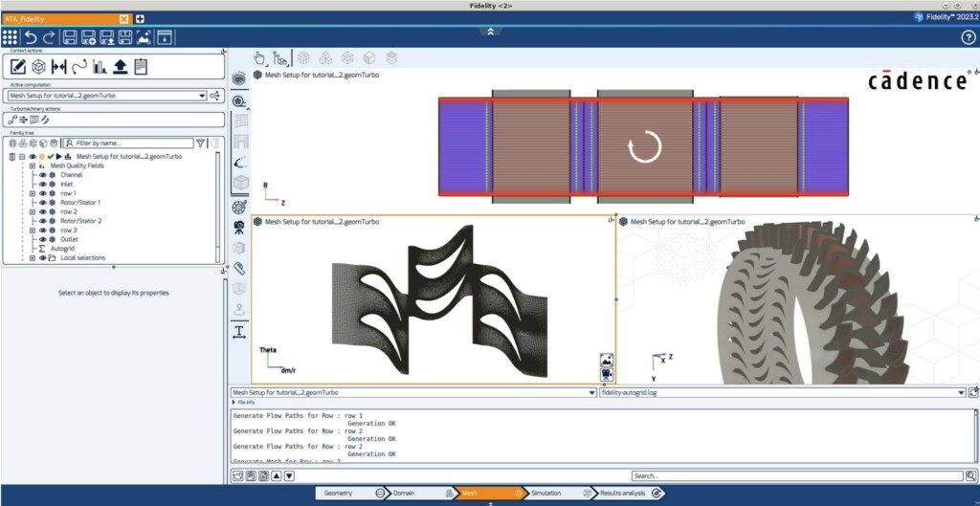Undo the last action
Screen dimensions: 980x506
pyautogui.click(x=30, y=37)
